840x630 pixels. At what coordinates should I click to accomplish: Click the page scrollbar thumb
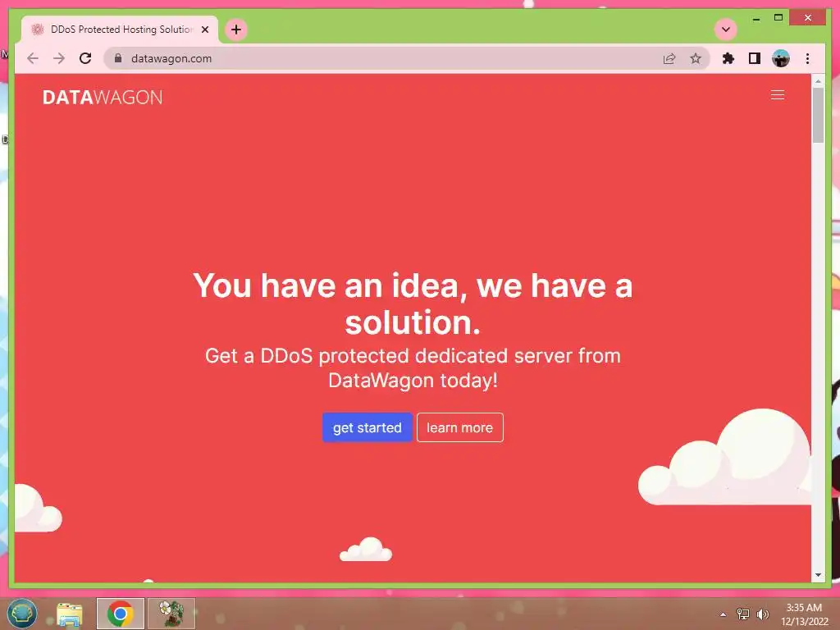[x=818, y=115]
